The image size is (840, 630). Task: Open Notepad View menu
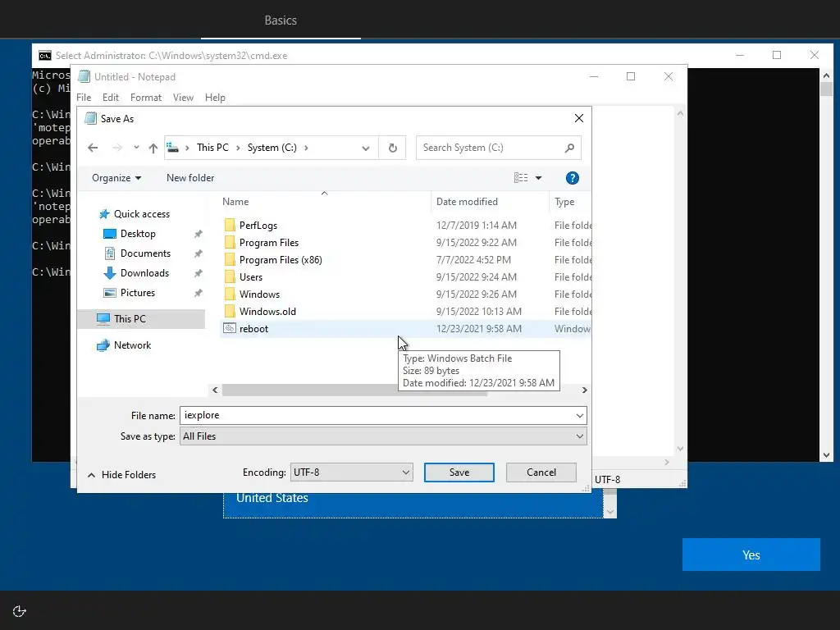(183, 98)
